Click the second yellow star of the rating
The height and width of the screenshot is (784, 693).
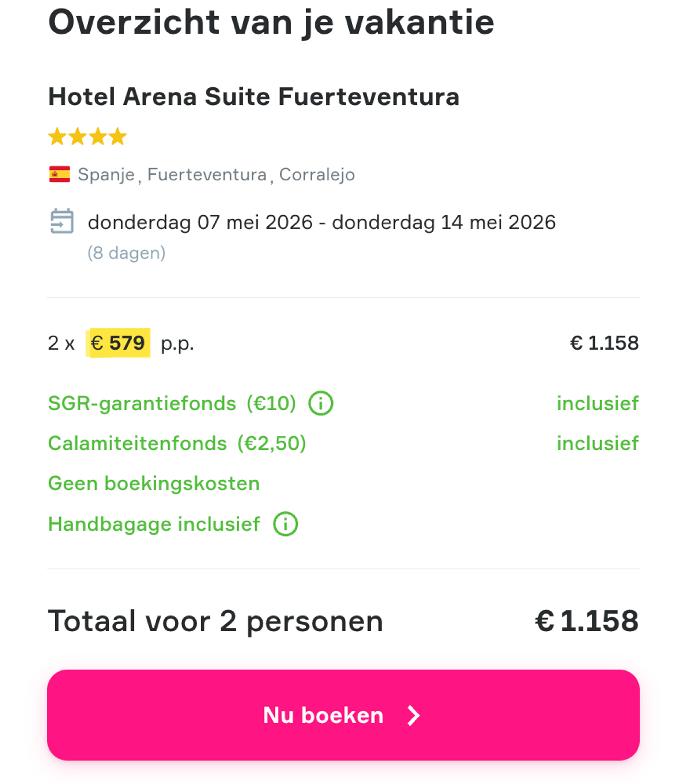coord(77,136)
